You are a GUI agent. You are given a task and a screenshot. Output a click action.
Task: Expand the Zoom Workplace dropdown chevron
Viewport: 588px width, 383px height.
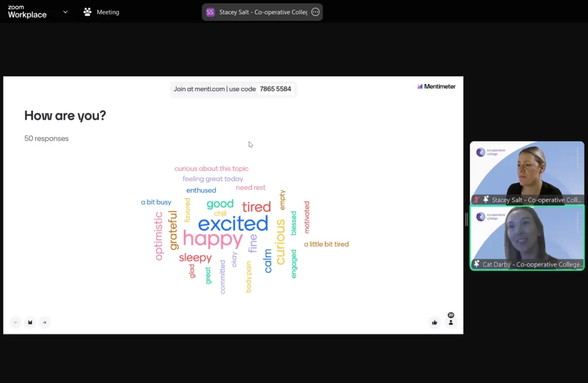click(x=65, y=12)
